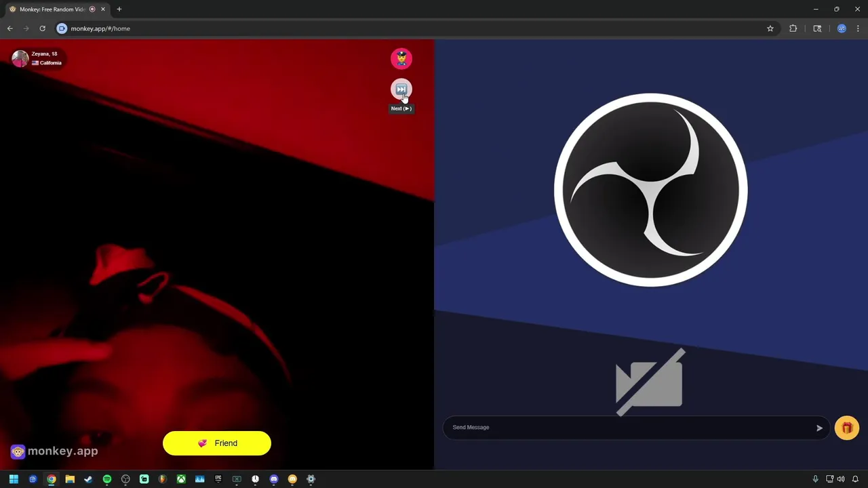Open the clock app in taskbar
This screenshot has height=488, width=868.
click(255, 479)
